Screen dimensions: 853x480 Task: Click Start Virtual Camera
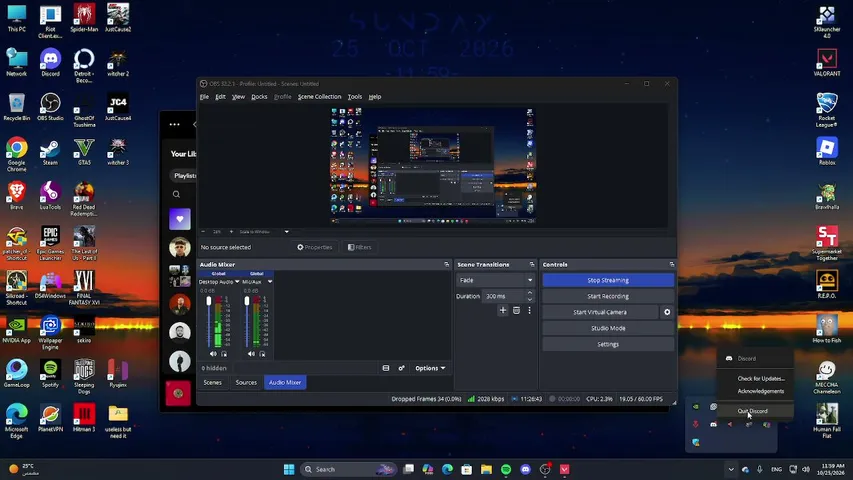click(600, 312)
